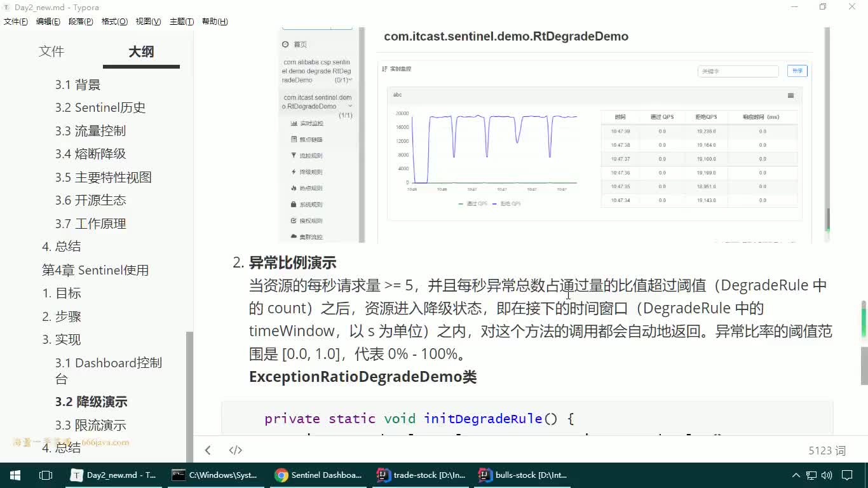Place cursor in heading 异常比例演示
868x488 pixels.
(x=292, y=262)
